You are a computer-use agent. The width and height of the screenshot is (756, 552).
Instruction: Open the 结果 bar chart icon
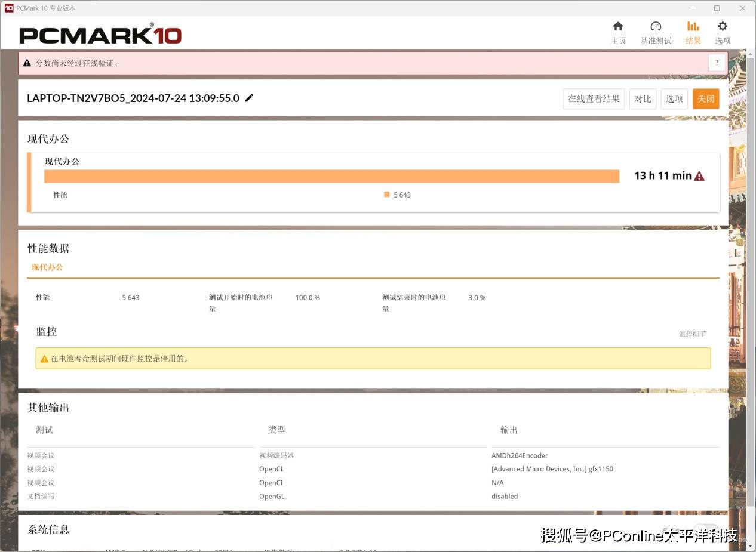click(693, 26)
